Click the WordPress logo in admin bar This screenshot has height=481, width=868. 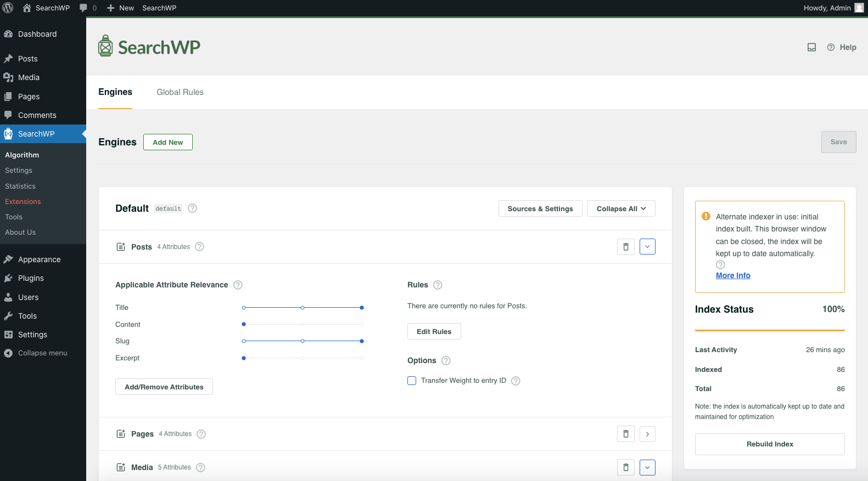pyautogui.click(x=8, y=8)
